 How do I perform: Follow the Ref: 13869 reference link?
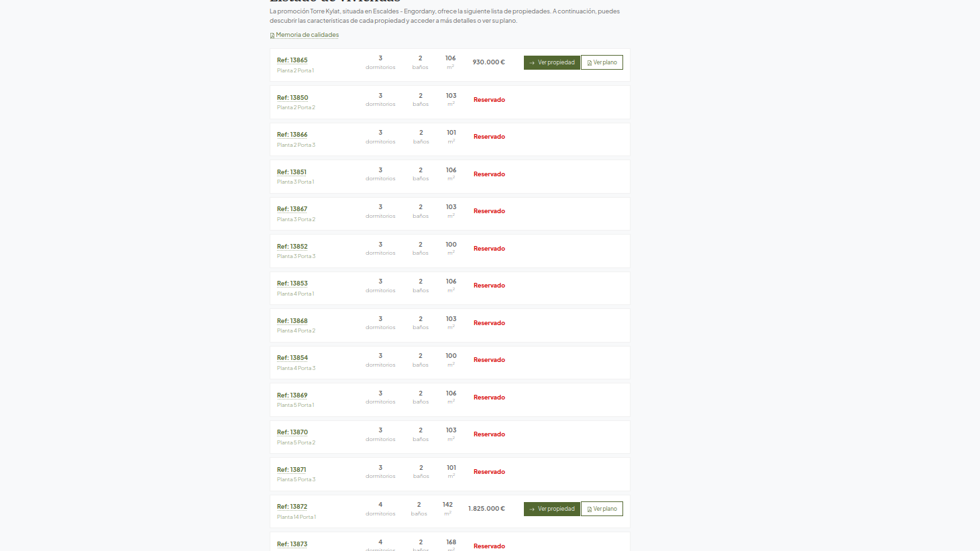(x=292, y=395)
